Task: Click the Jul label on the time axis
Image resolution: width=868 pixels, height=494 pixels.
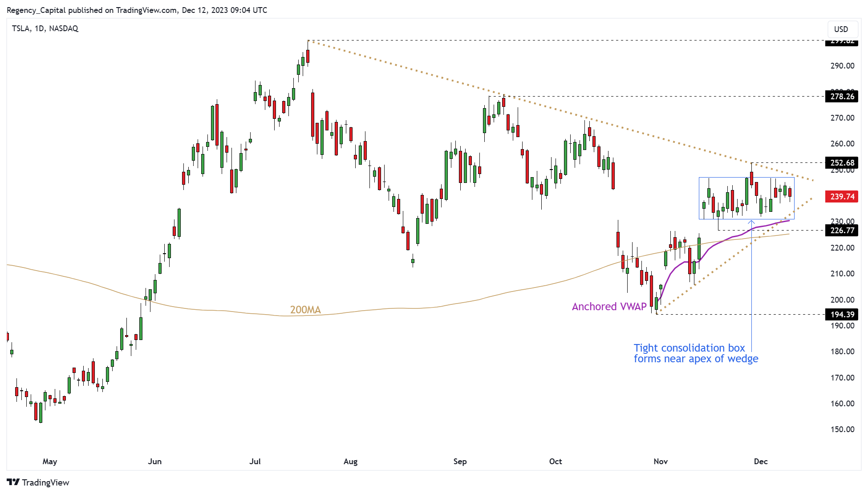Action: 255,462
